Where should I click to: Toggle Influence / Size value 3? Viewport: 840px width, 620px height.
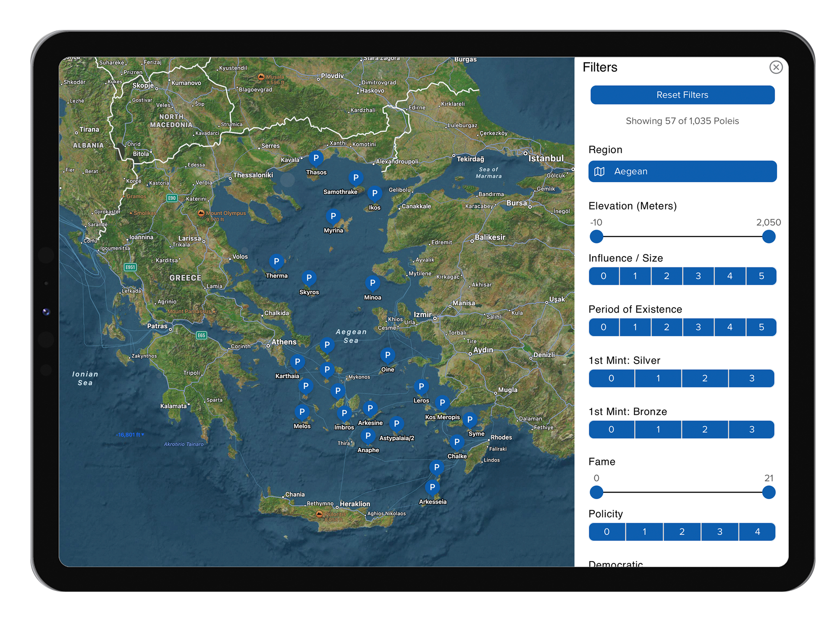pyautogui.click(x=698, y=276)
